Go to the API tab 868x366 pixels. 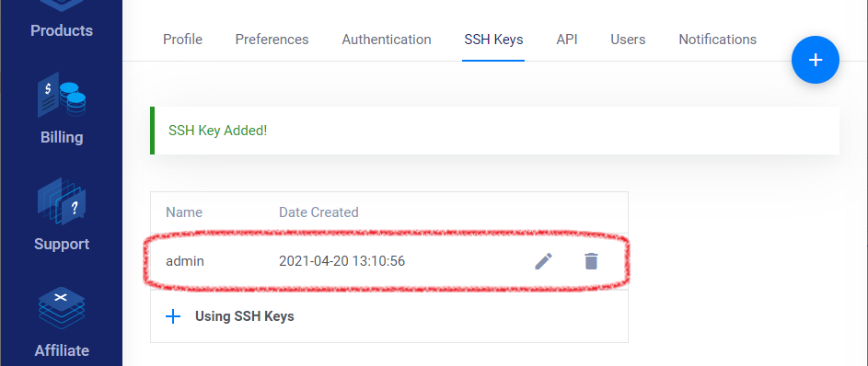pyautogui.click(x=567, y=40)
